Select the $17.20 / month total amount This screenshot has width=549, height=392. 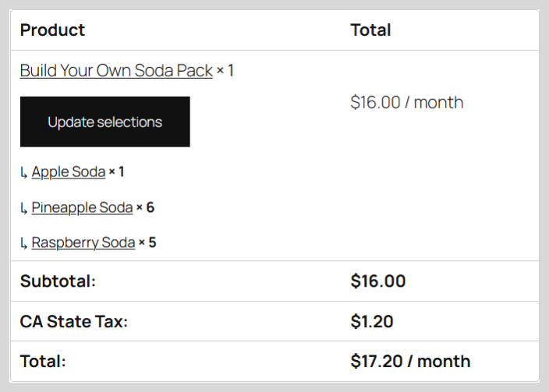click(x=410, y=361)
